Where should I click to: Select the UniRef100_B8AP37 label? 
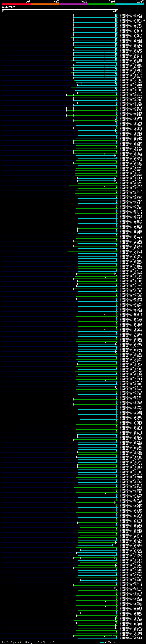tap(131, 211)
